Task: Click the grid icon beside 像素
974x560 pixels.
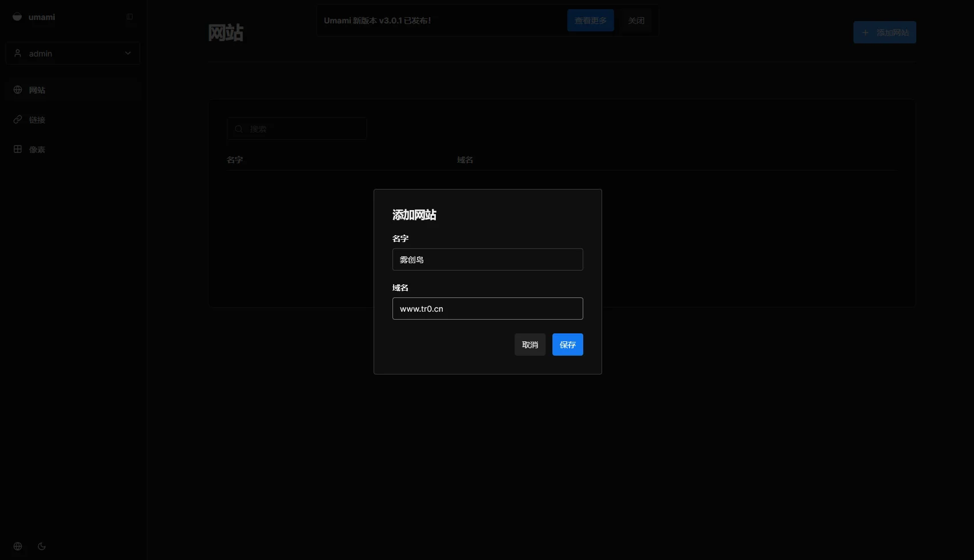Action: 18,149
